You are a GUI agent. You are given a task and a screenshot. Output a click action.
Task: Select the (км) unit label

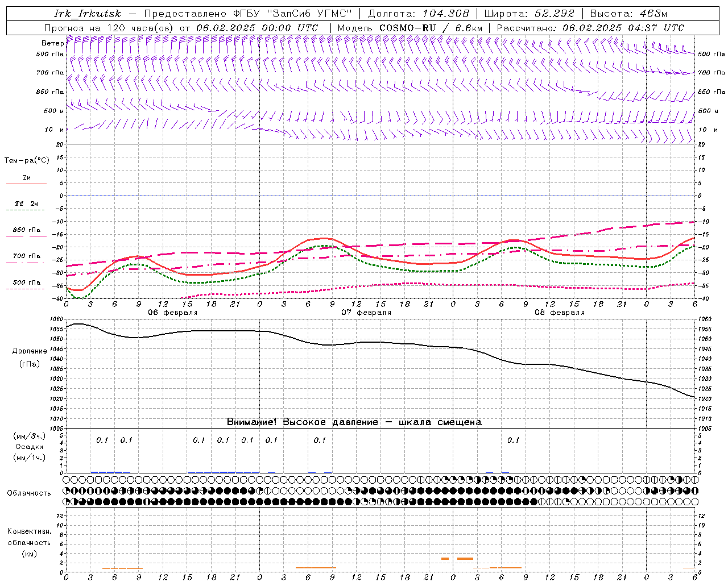click(x=30, y=554)
